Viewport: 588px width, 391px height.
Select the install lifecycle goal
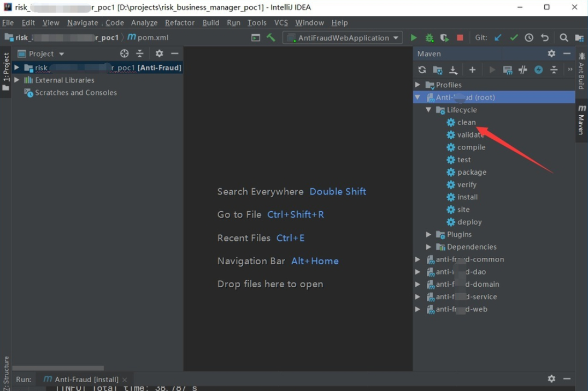(467, 197)
